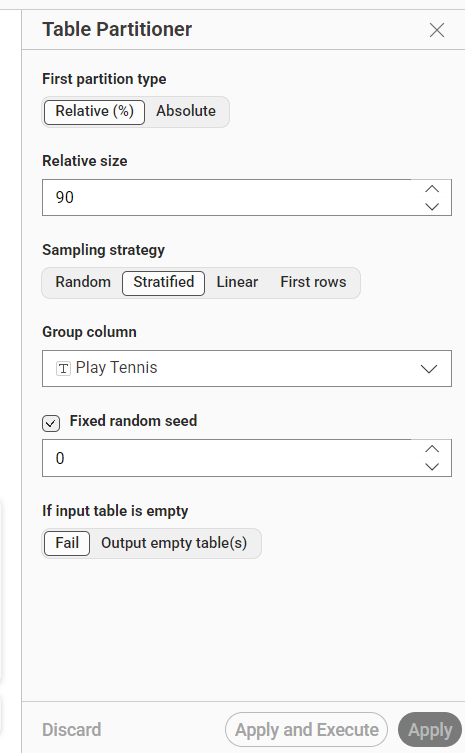Select Relative (%) partition type
This screenshot has width=465, height=753.
(x=95, y=112)
